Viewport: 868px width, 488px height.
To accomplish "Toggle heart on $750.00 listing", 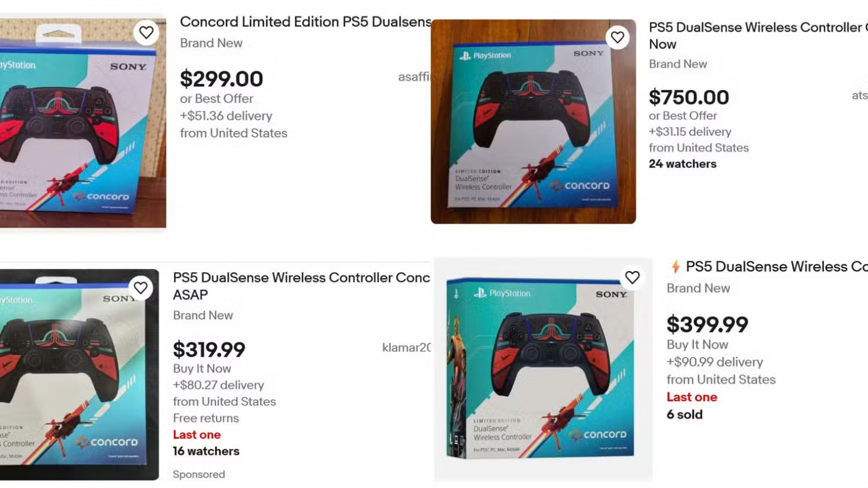I will (617, 38).
